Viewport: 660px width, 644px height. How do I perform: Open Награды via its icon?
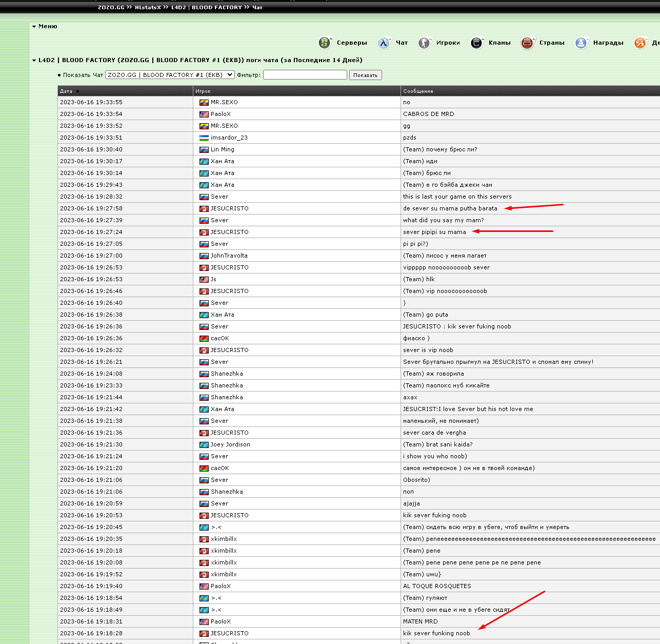point(581,43)
